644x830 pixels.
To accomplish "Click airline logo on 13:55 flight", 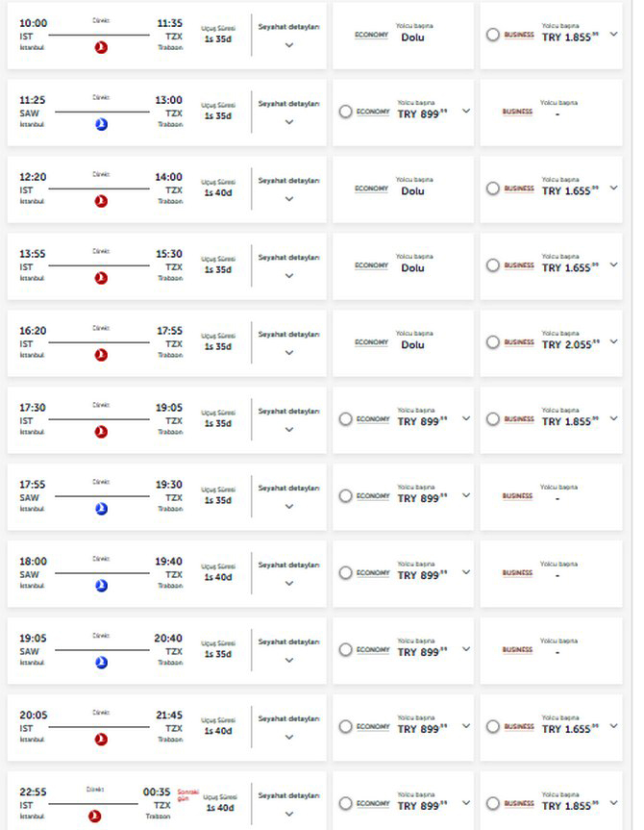I will pyautogui.click(x=102, y=278).
